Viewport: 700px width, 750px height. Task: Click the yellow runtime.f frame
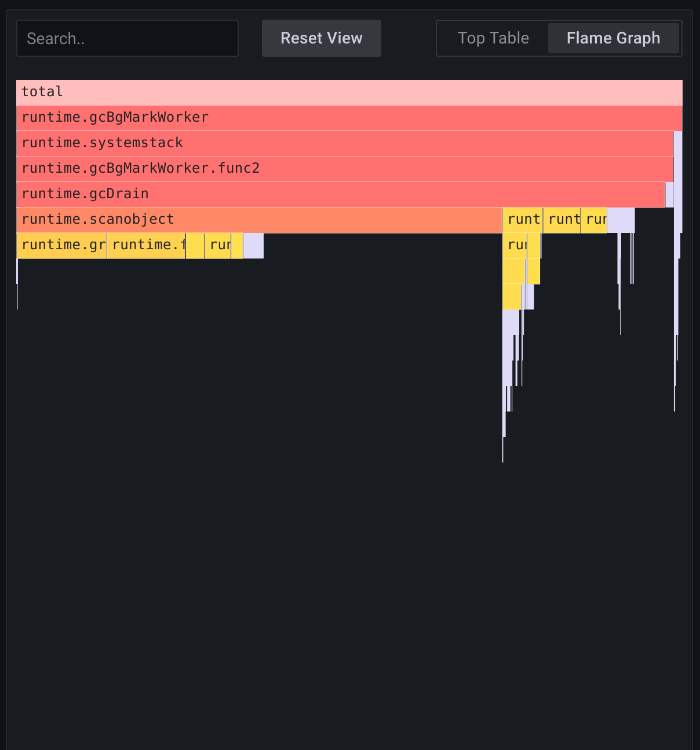[x=146, y=245]
